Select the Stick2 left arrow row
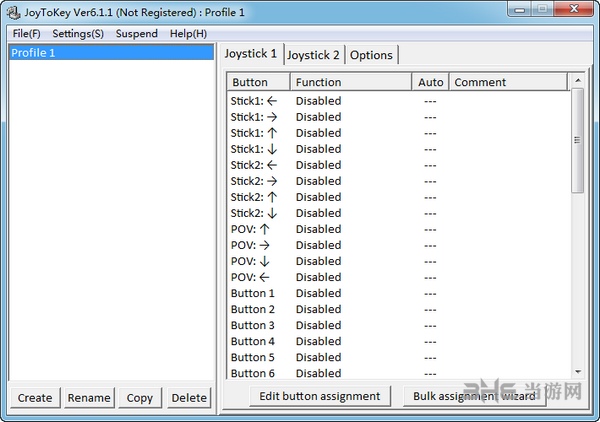This screenshot has height=422, width=600. [398, 165]
